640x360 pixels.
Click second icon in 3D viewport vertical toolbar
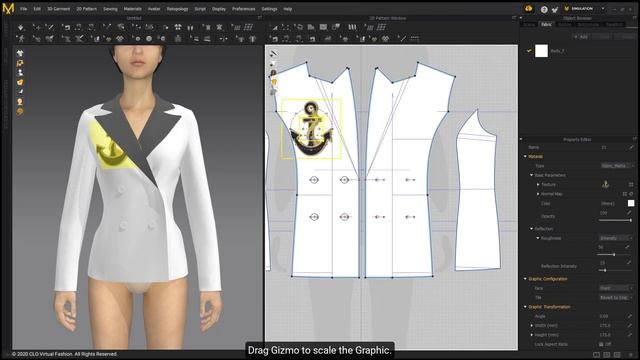point(20,63)
